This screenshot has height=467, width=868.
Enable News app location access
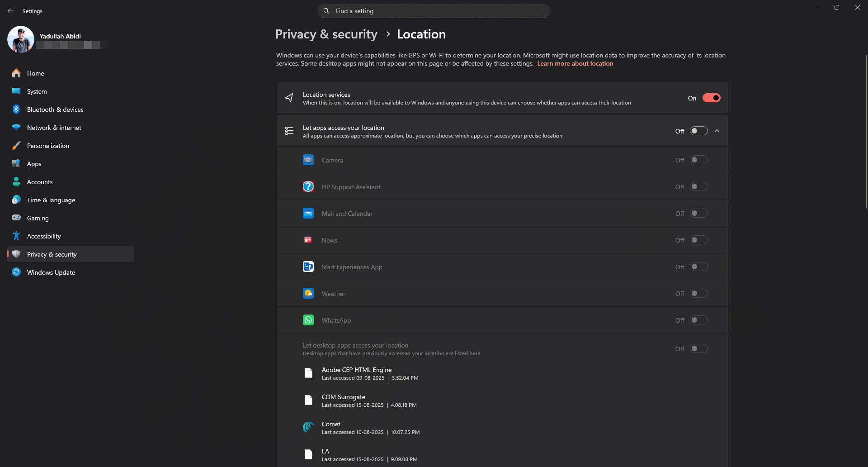(698, 240)
